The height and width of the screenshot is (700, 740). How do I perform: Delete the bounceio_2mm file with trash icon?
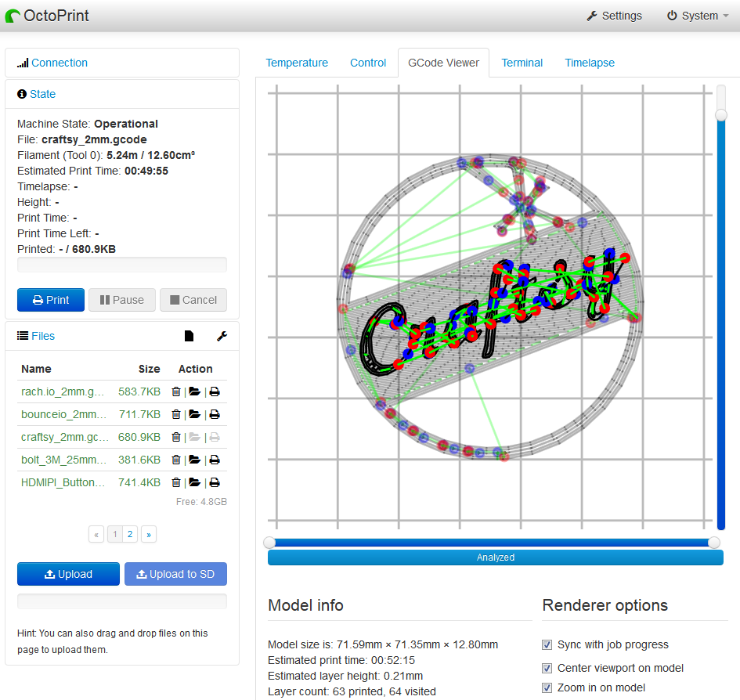(x=176, y=414)
